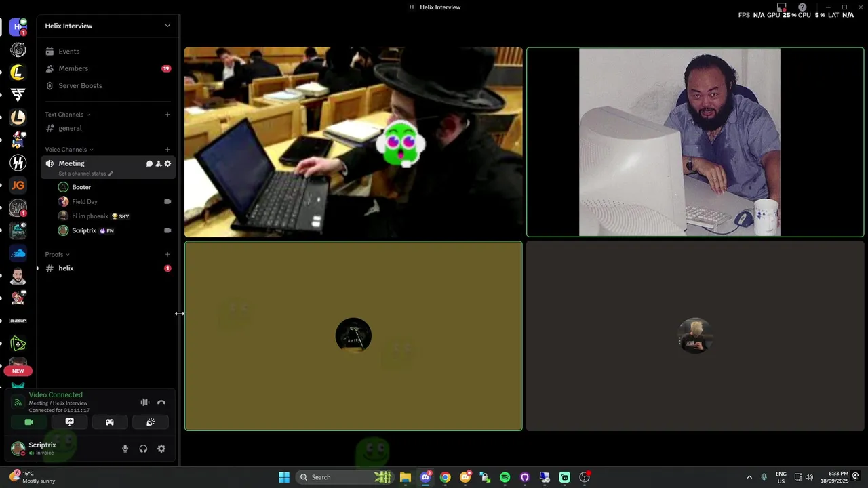Switch to the yellow moon L server
Viewport: 868px width, 488px height.
(x=18, y=72)
